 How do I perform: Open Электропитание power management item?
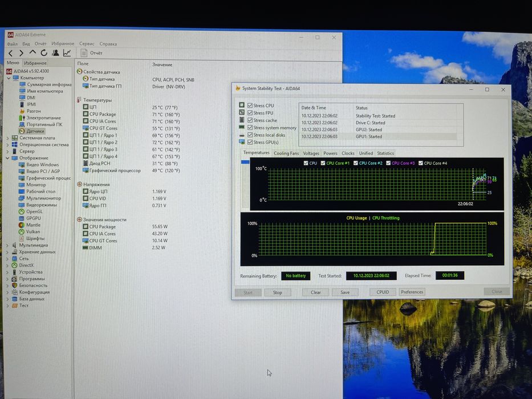tap(40, 118)
